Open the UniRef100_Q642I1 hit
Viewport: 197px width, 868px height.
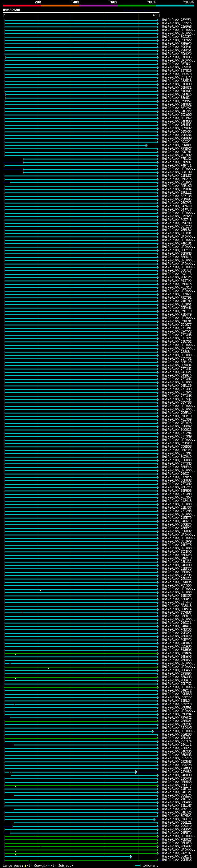pos(176,857)
